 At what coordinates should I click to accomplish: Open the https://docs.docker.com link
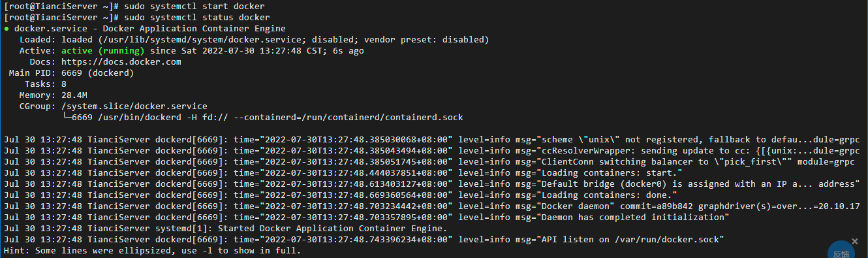point(121,62)
